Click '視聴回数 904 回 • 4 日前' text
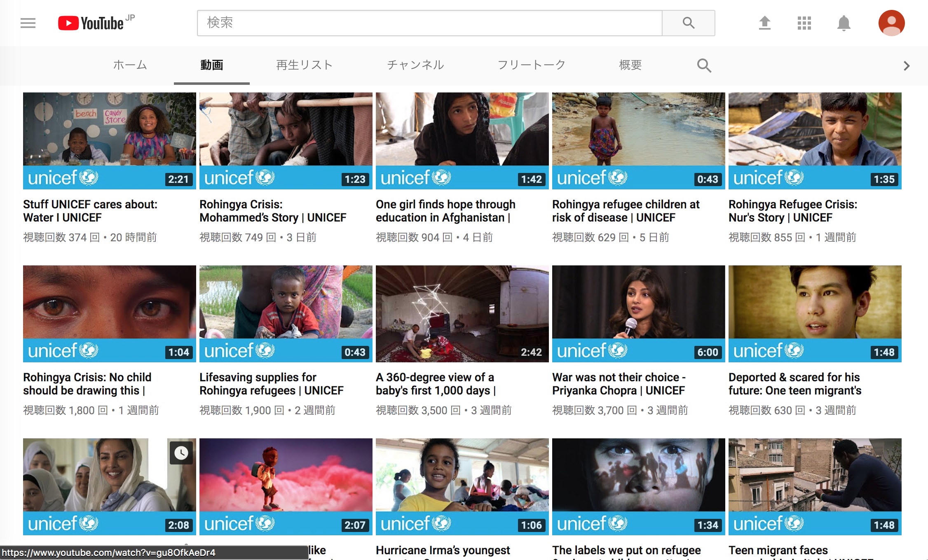928x560 pixels. point(434,238)
